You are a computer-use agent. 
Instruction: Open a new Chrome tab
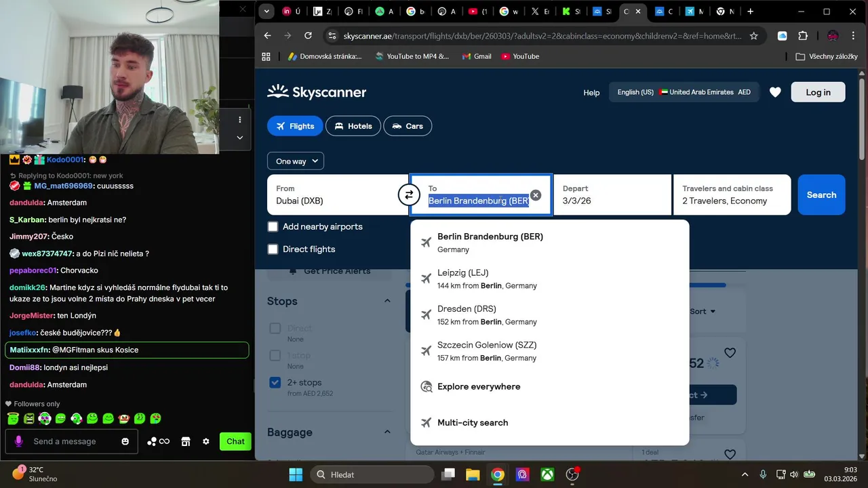point(750,12)
